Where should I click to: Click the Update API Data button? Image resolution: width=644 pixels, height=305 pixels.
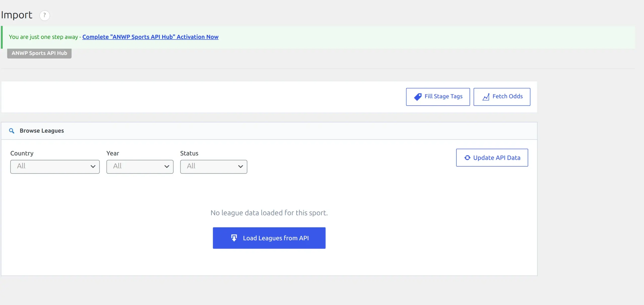pyautogui.click(x=492, y=158)
